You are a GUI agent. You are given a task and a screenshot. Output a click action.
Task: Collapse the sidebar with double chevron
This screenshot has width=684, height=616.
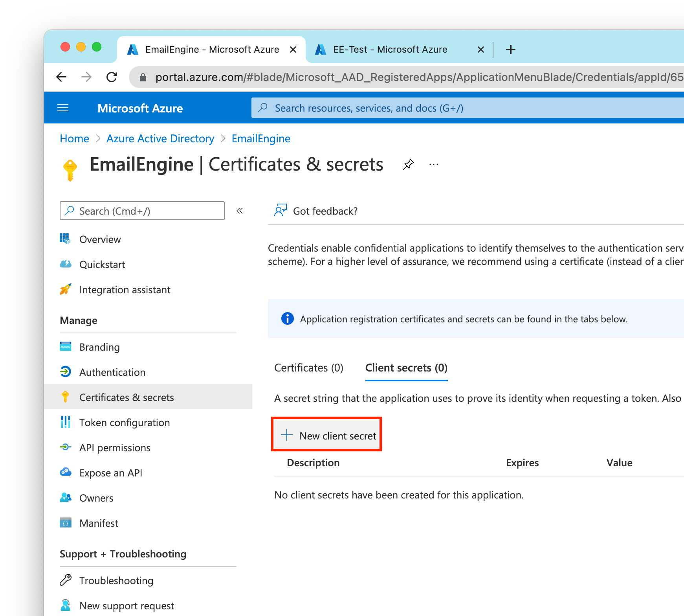click(x=240, y=211)
